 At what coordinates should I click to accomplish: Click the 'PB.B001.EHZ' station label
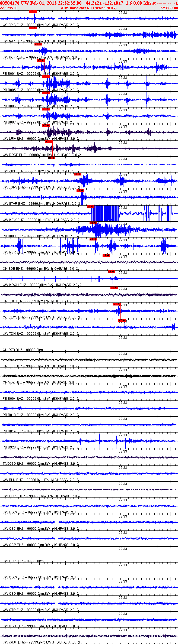13,74
